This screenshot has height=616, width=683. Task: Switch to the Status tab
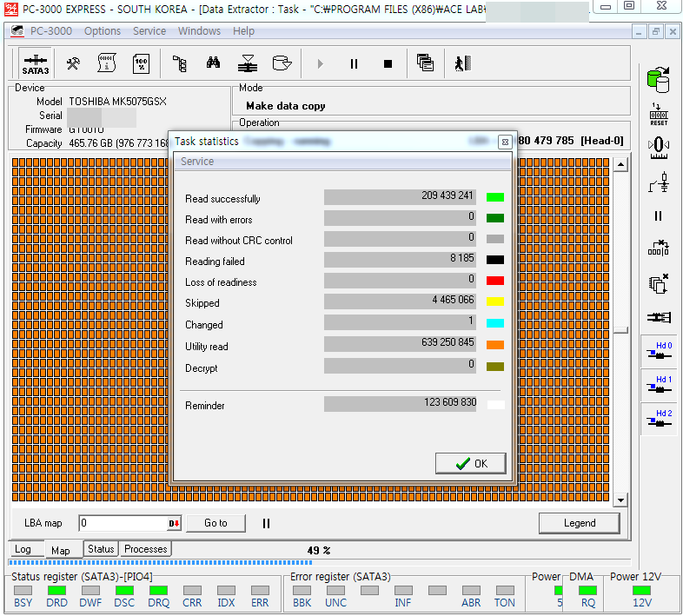(101, 549)
